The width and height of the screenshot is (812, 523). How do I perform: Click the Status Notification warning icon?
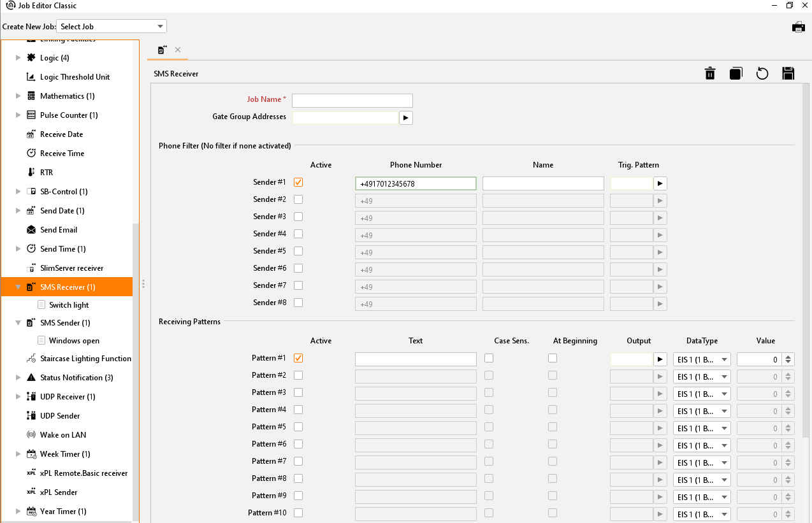click(x=31, y=378)
